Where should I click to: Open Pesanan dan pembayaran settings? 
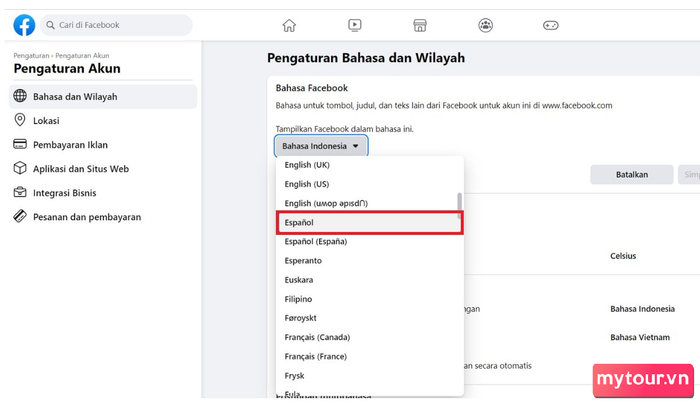click(x=103, y=217)
